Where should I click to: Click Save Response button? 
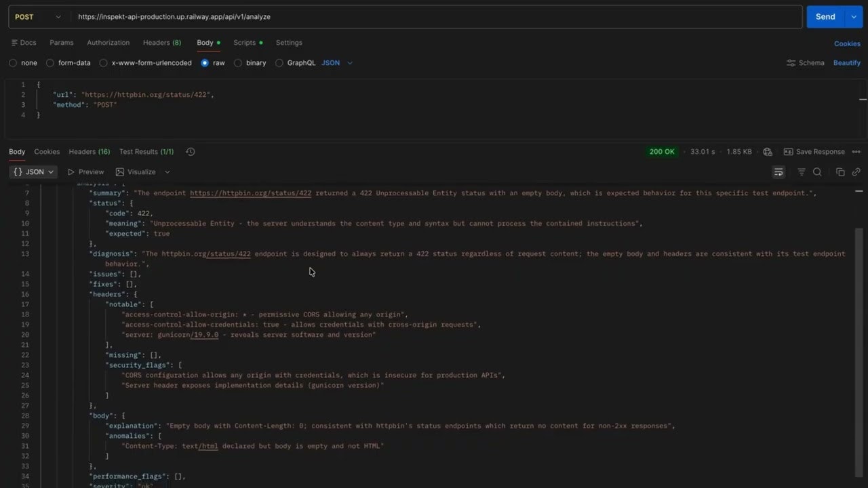coord(814,152)
